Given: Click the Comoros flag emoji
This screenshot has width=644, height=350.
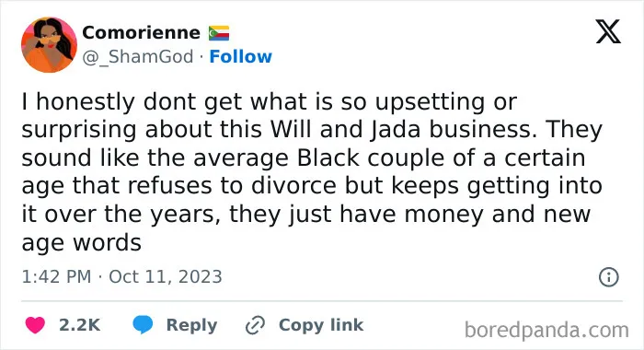Looking at the screenshot, I should (219, 33).
